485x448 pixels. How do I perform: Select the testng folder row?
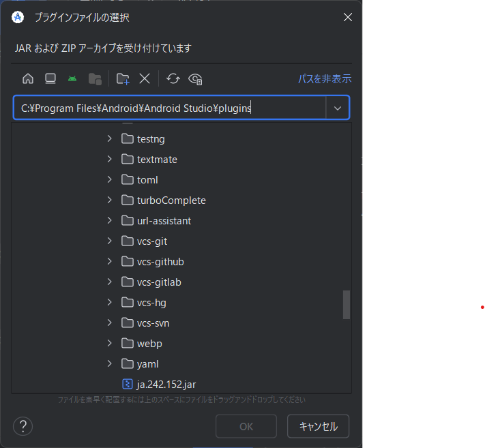pos(181,139)
